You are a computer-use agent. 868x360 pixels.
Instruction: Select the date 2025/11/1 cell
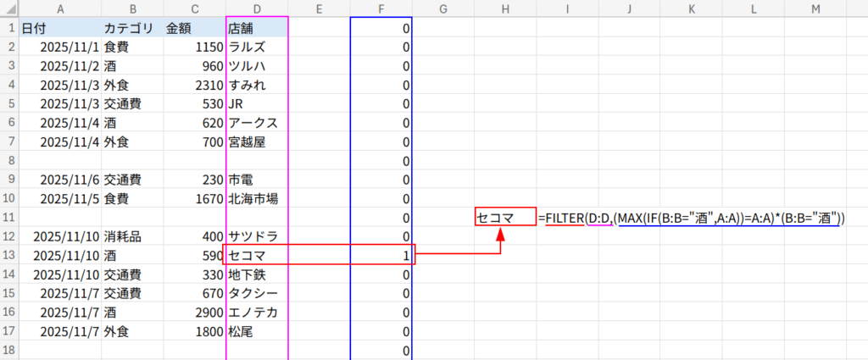pyautogui.click(x=58, y=47)
